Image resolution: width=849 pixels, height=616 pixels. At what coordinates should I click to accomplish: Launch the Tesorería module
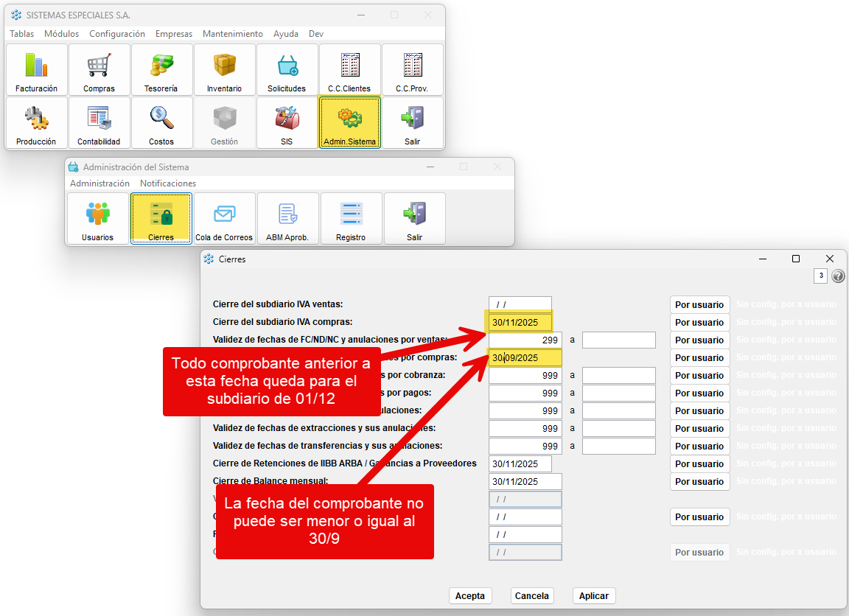tap(161, 70)
